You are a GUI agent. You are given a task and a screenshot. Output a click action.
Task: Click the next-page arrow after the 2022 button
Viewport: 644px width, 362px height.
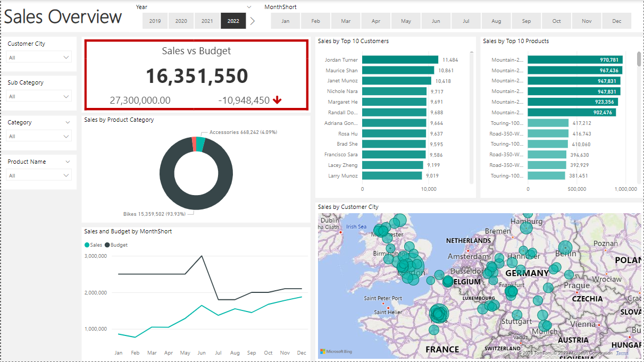tap(253, 21)
